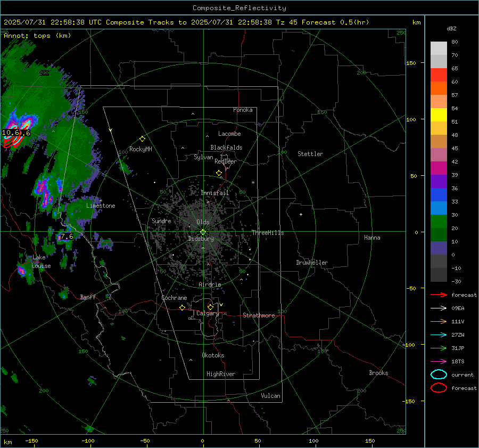479x448 pixels.
Task: Click the 'Forecast 0.5(hr)' header text
Action: (335, 22)
